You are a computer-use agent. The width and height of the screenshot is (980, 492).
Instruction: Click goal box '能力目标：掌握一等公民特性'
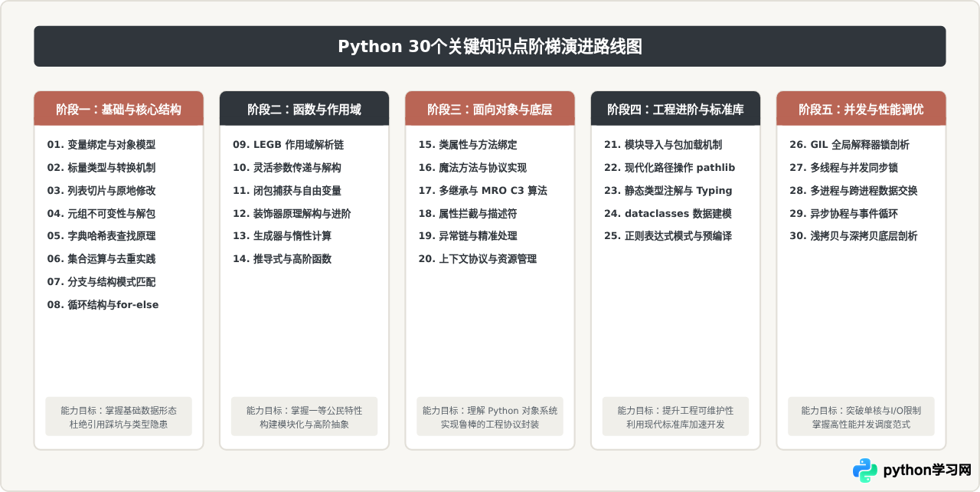coord(304,416)
